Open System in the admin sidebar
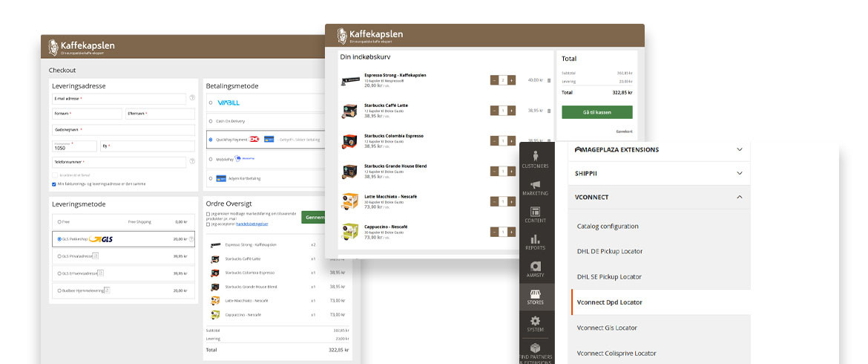868x364 pixels. click(536, 324)
